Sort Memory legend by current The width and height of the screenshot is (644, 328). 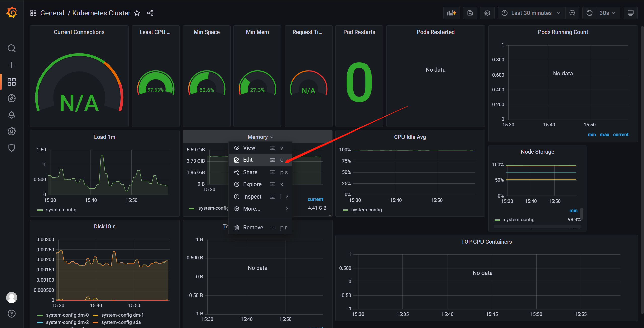coord(315,199)
